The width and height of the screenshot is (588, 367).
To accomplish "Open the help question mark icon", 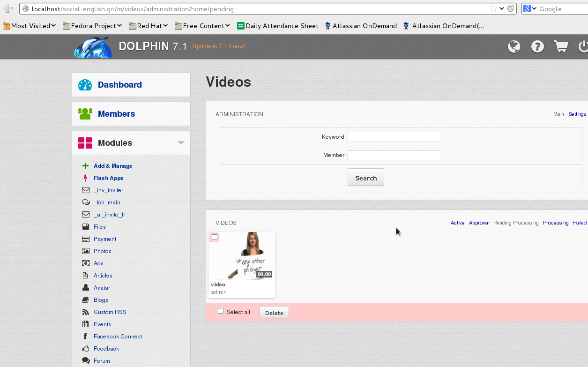I will 537,46.
